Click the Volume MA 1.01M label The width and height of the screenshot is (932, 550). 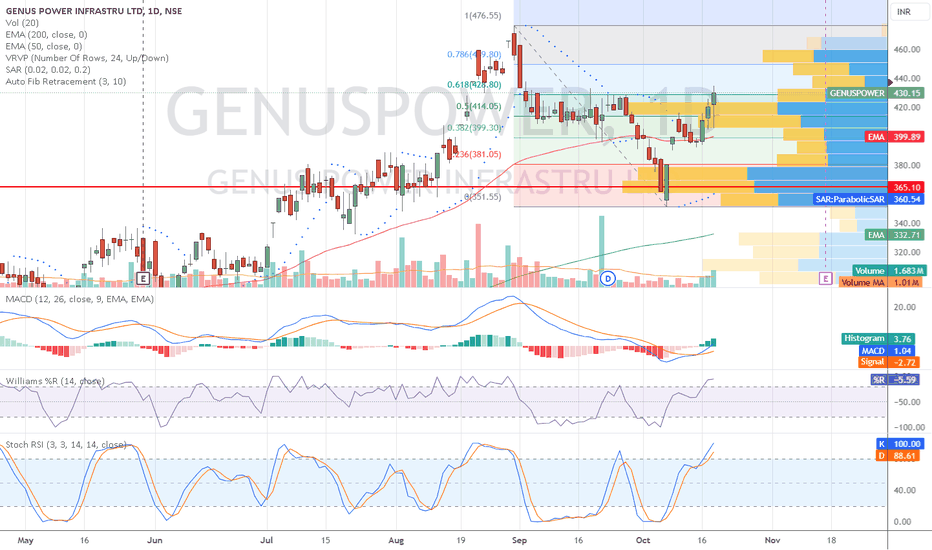(x=881, y=282)
